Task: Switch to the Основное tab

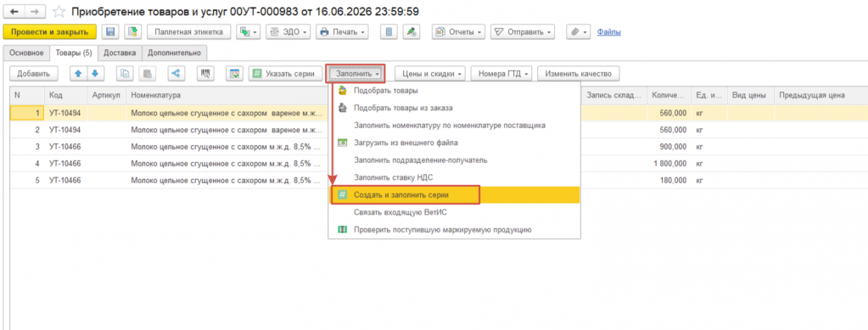Action: 26,53
